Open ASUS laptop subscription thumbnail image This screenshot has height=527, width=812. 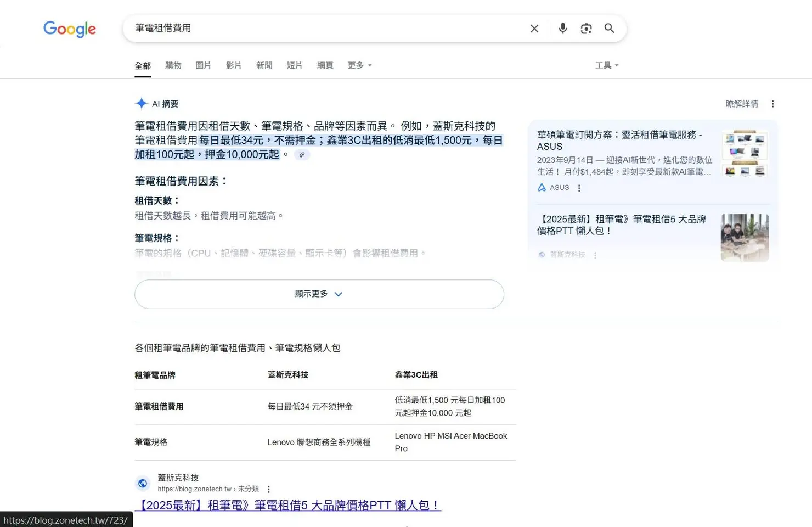point(745,154)
